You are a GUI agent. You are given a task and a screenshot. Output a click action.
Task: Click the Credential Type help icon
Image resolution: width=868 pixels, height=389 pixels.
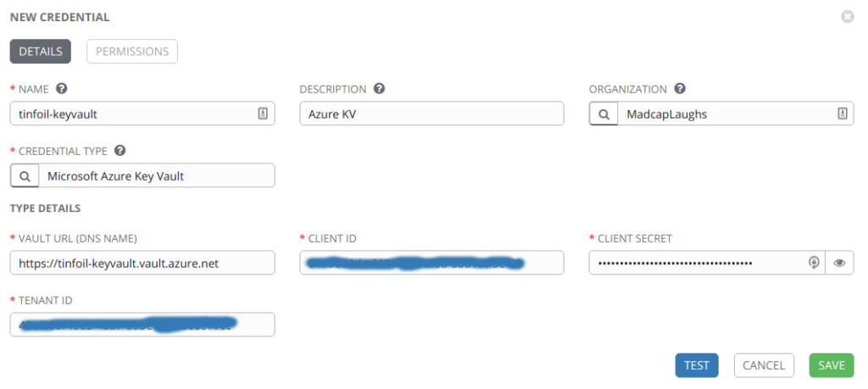[120, 151]
